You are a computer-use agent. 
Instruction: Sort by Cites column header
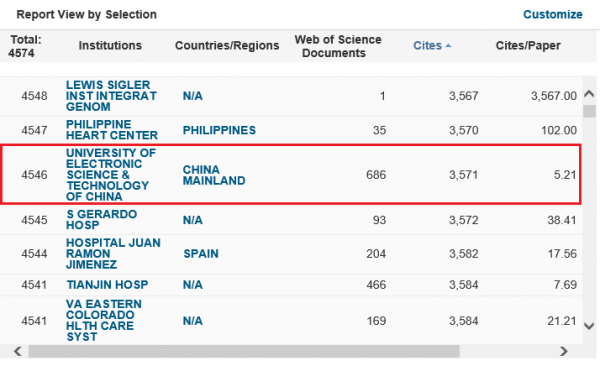(427, 46)
